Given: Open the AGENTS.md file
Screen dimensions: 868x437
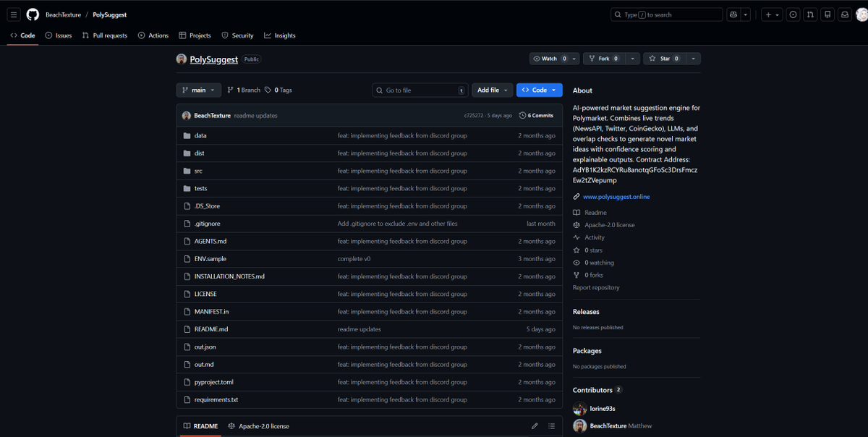Looking at the screenshot, I should pyautogui.click(x=210, y=241).
